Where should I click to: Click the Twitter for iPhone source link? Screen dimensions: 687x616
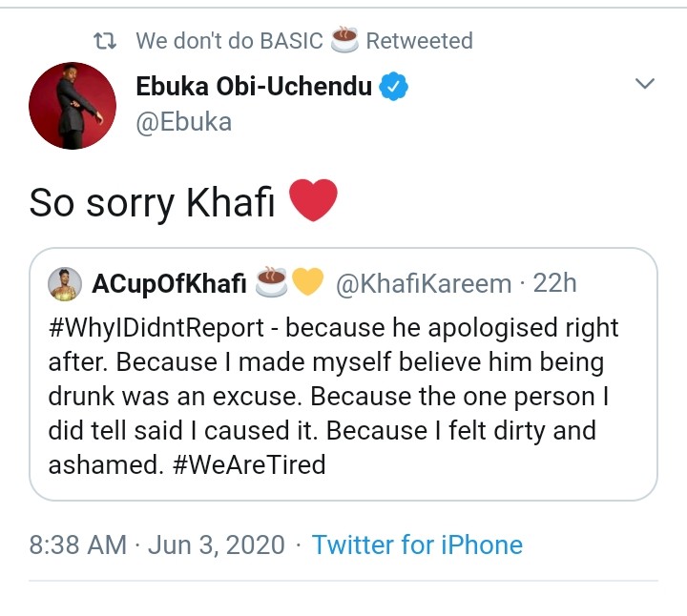[x=417, y=545]
